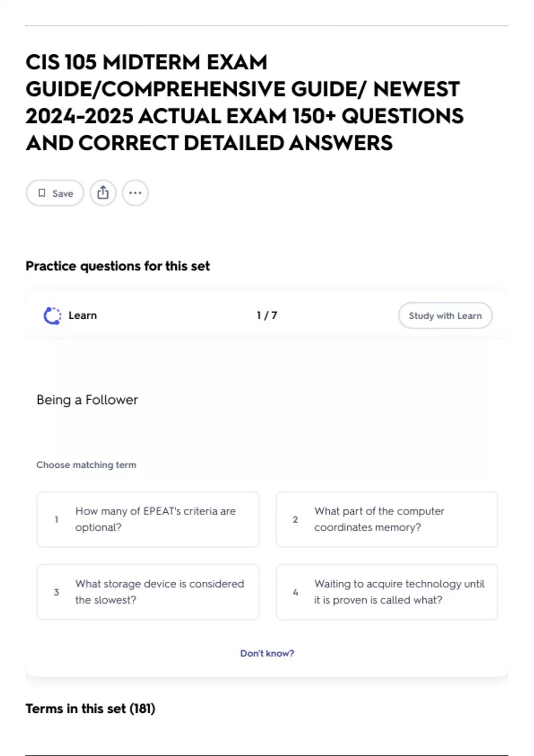Select answer option 1 about EPEAT criteria
Viewport: 534px width, 756px height.
coord(148,519)
